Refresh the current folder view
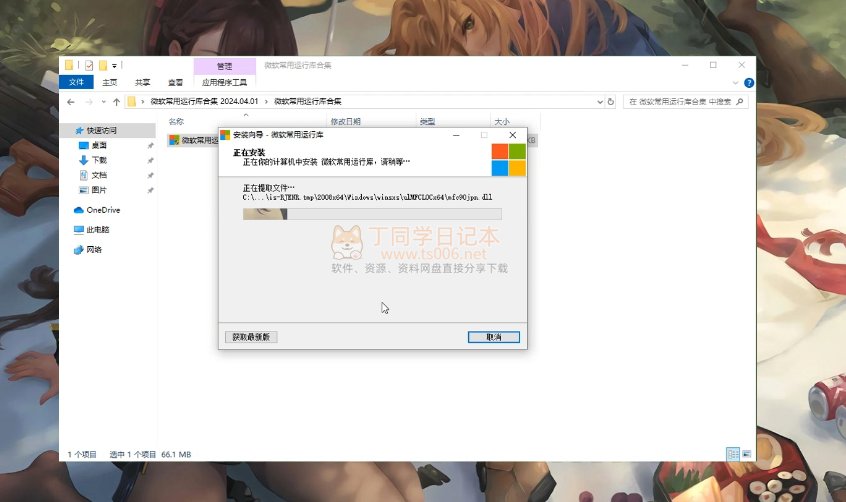Screen dimensions: 846x502 611,101
